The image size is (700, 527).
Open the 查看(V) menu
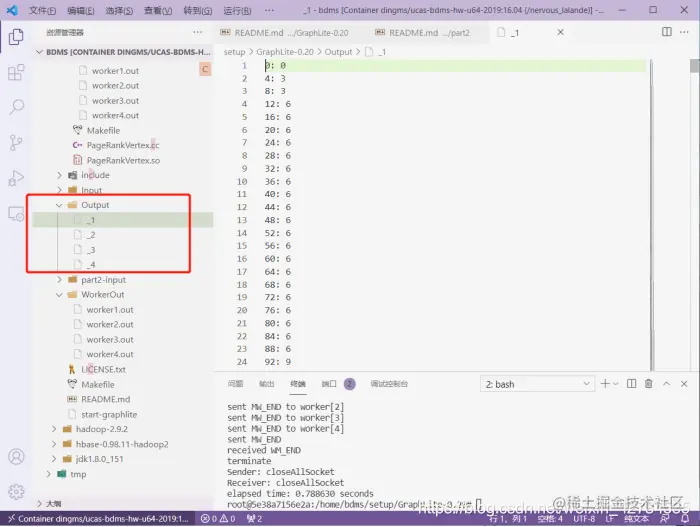tap(158, 10)
